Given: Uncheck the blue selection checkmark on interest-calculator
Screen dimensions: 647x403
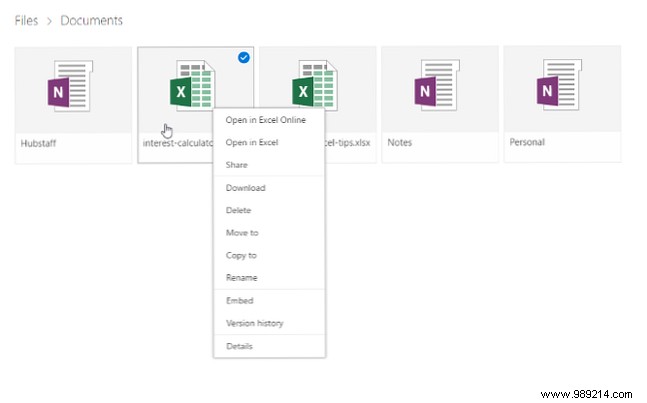Looking at the screenshot, I should pyautogui.click(x=244, y=58).
